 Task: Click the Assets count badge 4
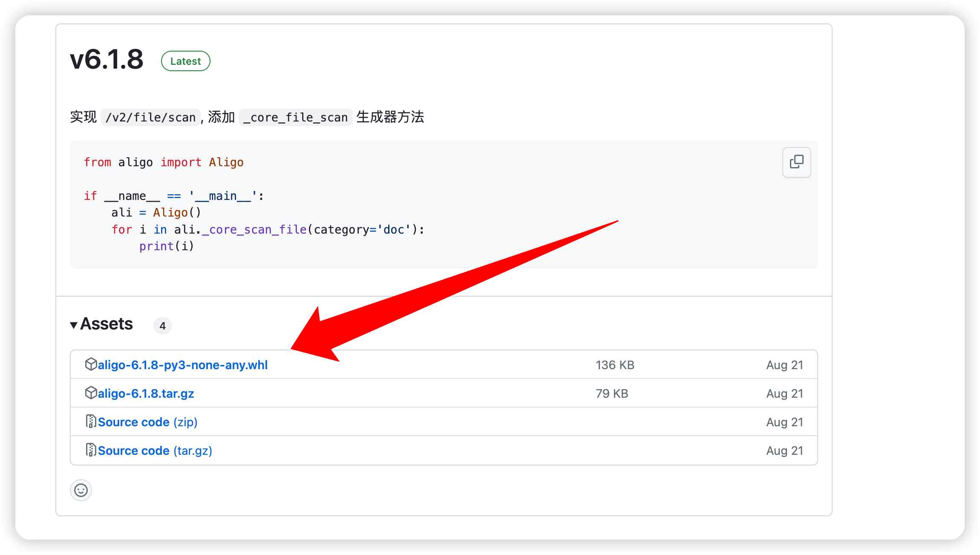point(163,326)
